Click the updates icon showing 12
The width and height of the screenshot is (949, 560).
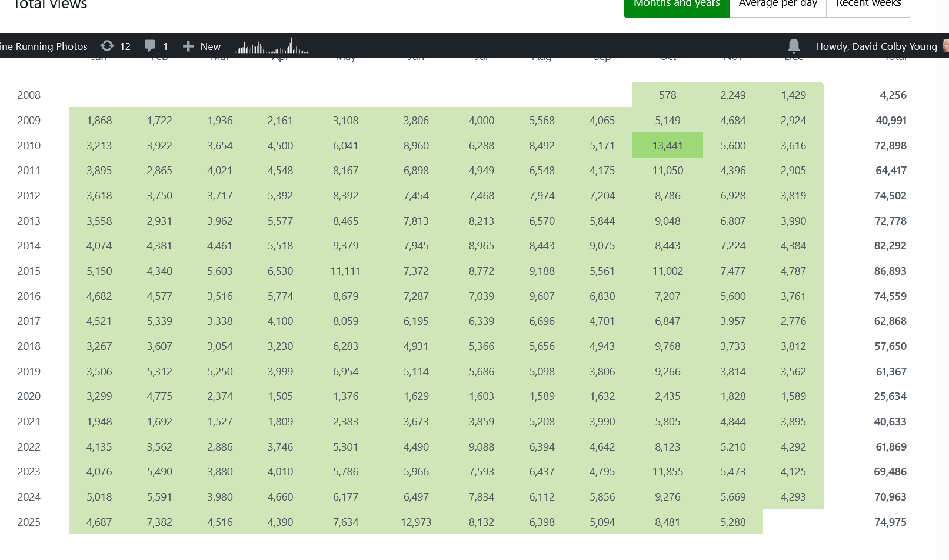point(107,46)
